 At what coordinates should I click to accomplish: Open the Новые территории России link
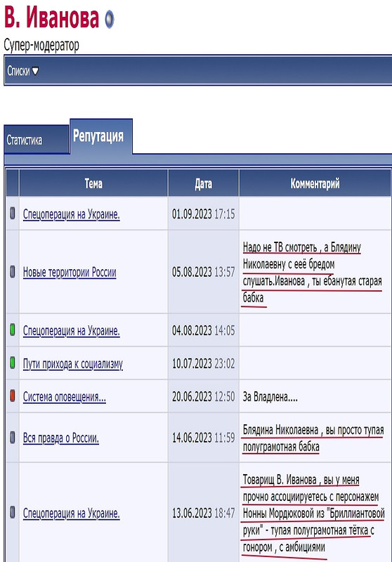coord(70,272)
